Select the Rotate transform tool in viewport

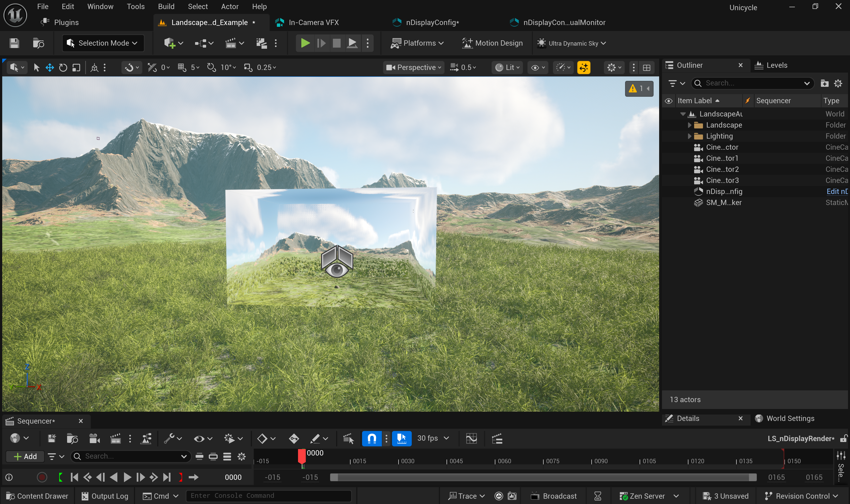click(63, 68)
